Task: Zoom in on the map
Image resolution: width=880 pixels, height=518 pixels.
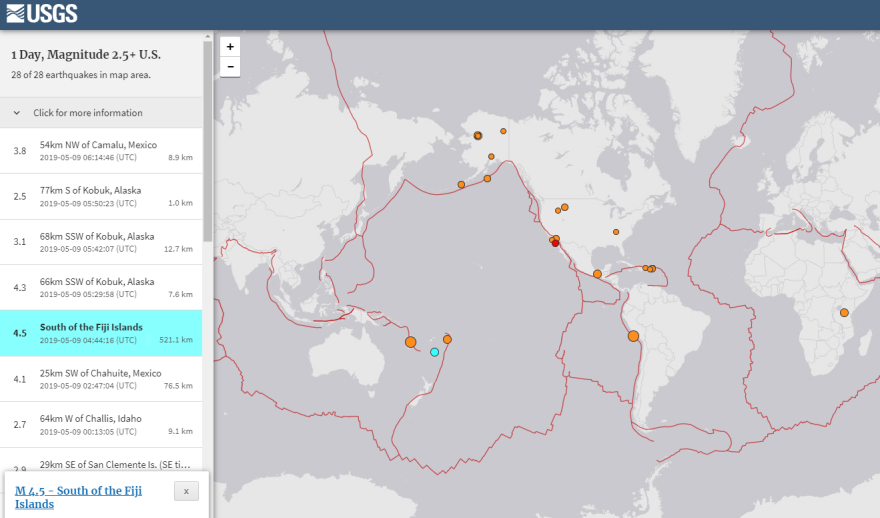Action: pos(231,47)
